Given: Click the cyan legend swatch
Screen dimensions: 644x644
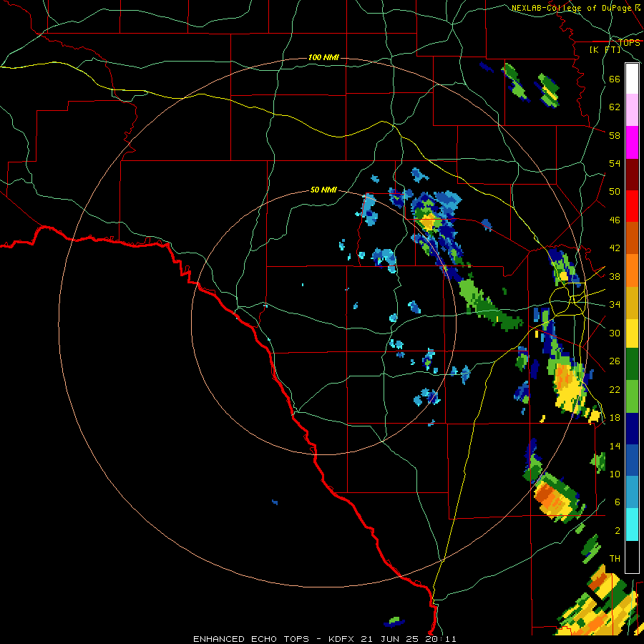Looking at the screenshot, I should (x=632, y=525).
